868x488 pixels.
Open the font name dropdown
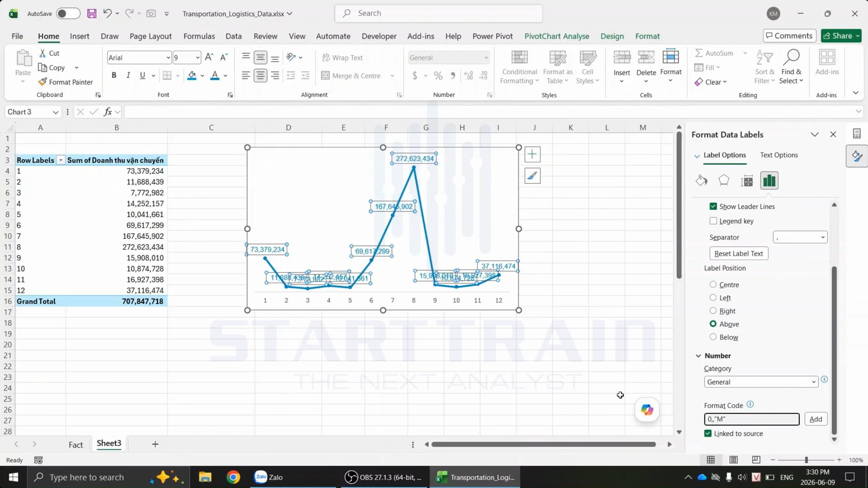[168, 57]
